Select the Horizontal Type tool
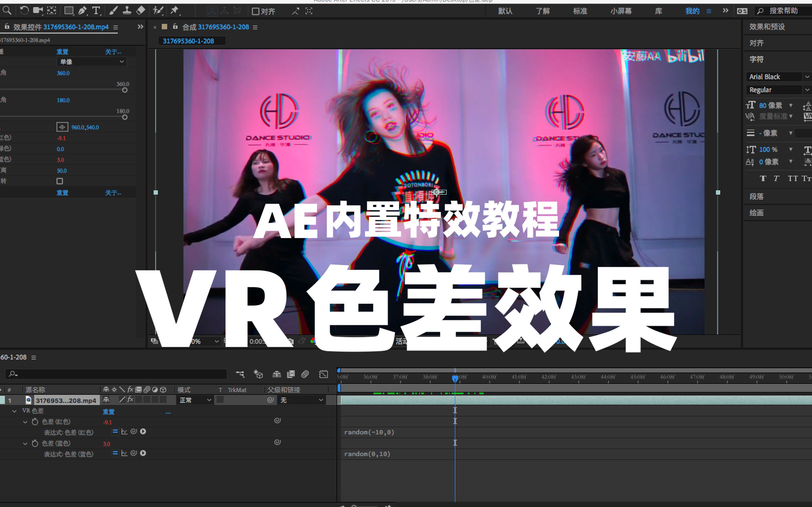 tap(96, 11)
